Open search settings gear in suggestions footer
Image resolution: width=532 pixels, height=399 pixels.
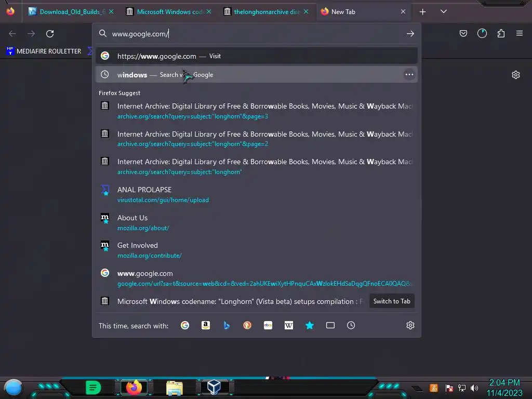pyautogui.click(x=410, y=325)
